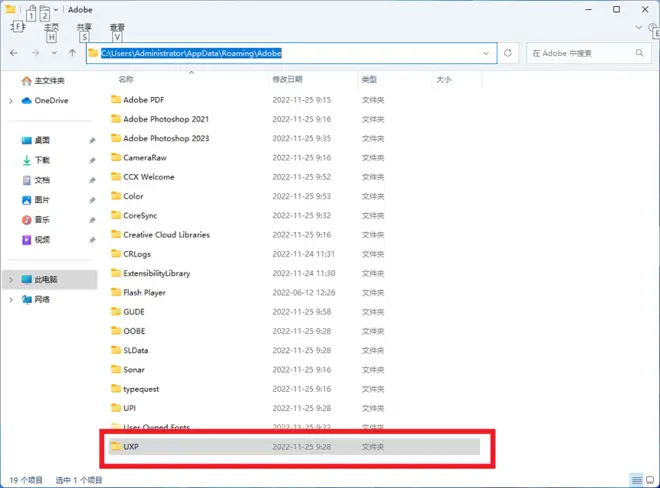Select 主文件夹 in the navigation pane
Viewport: 660px width, 488px height.
(x=50, y=80)
